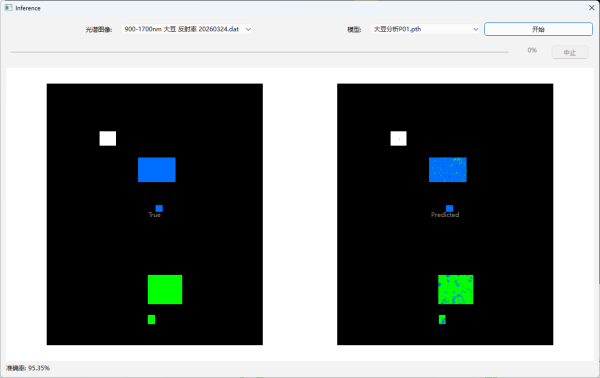The width and height of the screenshot is (600, 378).
Task: Click the 模型 label
Action: tap(354, 29)
